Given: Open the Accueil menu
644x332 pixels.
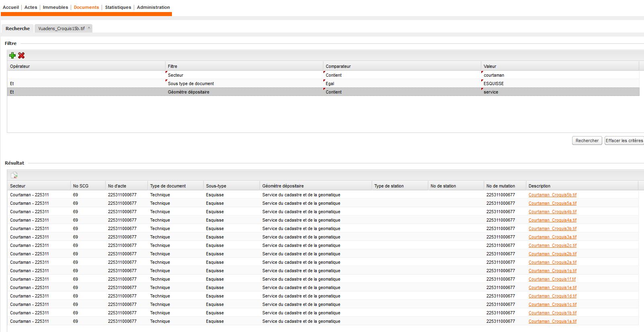Looking at the screenshot, I should pyautogui.click(x=11, y=7).
